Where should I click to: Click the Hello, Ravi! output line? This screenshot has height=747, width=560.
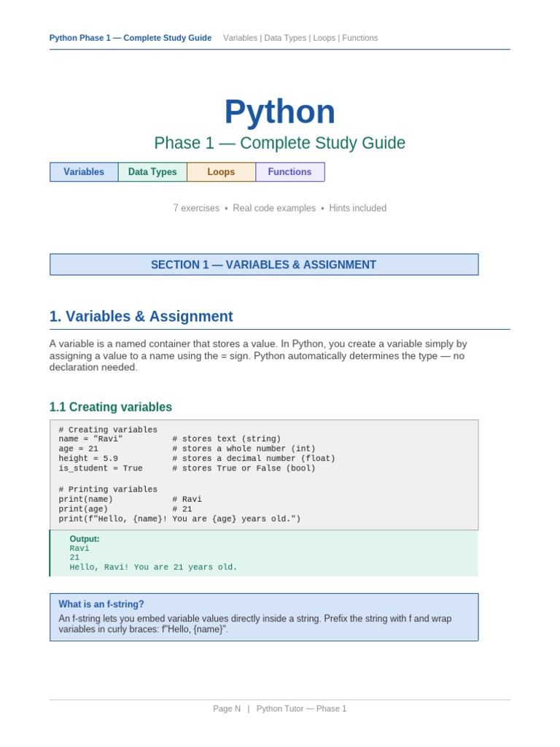(x=153, y=567)
